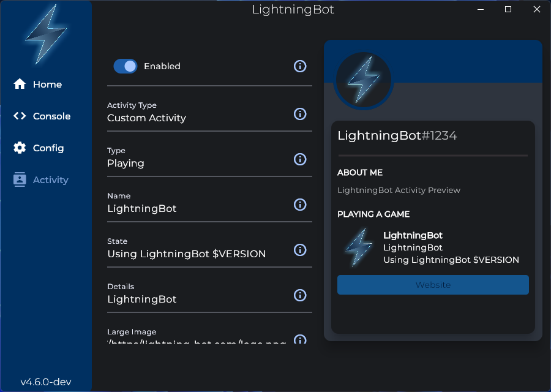Click the info icon beside Name
551x392 pixels.
pyautogui.click(x=300, y=205)
